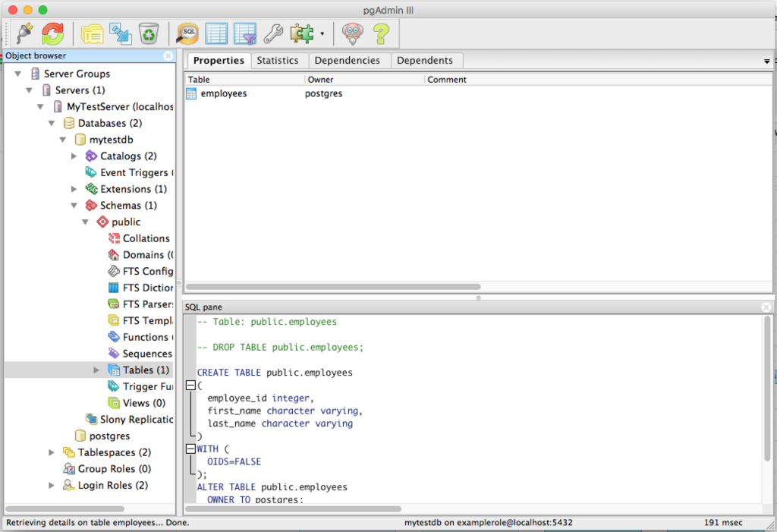Collapse the WITH clause fold marker
The width and height of the screenshot is (777, 532).
click(x=190, y=449)
